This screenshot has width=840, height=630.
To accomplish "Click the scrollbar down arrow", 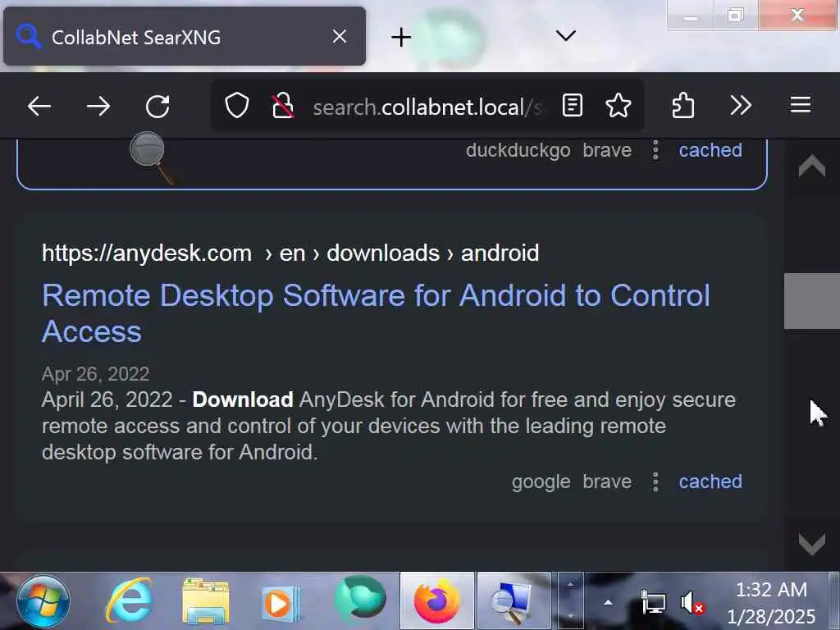I will [811, 545].
